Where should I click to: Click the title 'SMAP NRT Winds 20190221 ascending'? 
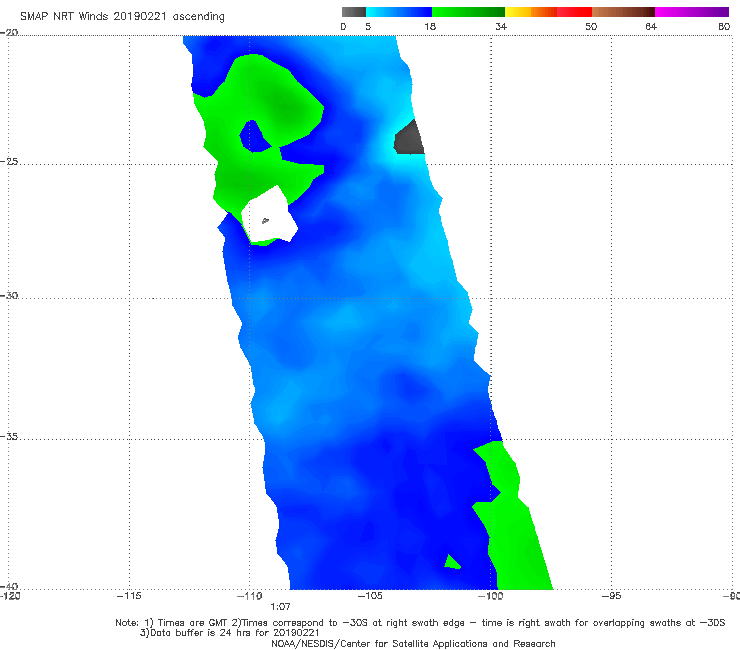[122, 17]
